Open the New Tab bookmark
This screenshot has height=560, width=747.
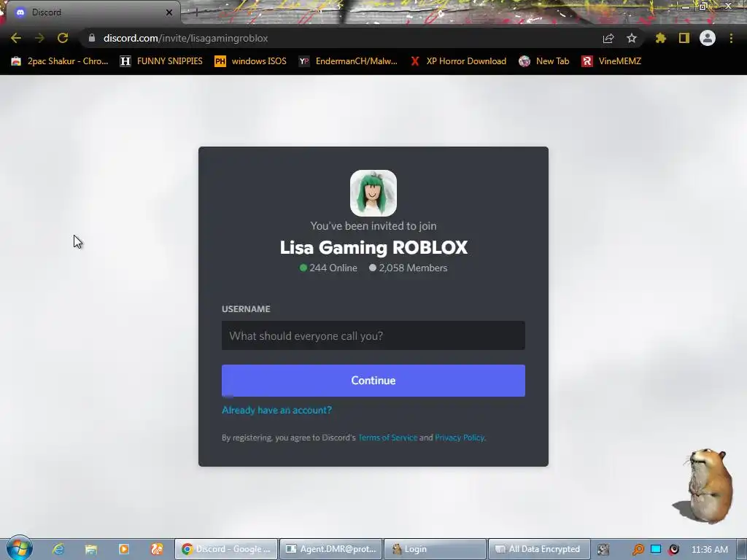(544, 61)
